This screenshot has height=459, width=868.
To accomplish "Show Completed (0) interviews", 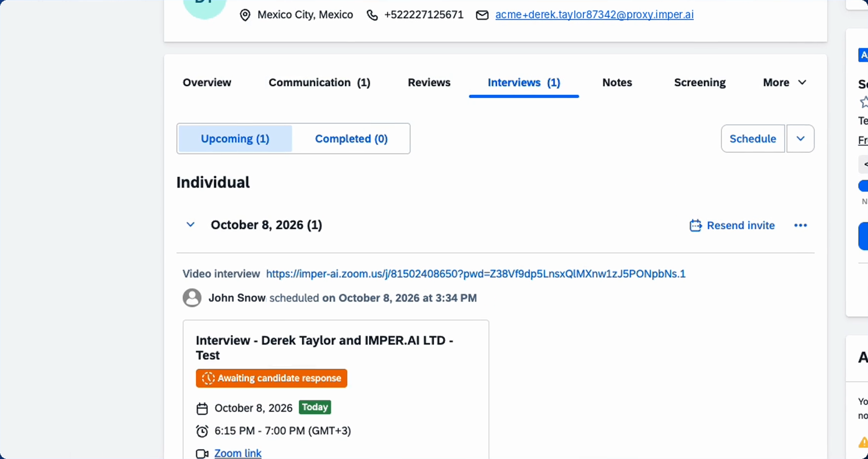I will click(351, 139).
